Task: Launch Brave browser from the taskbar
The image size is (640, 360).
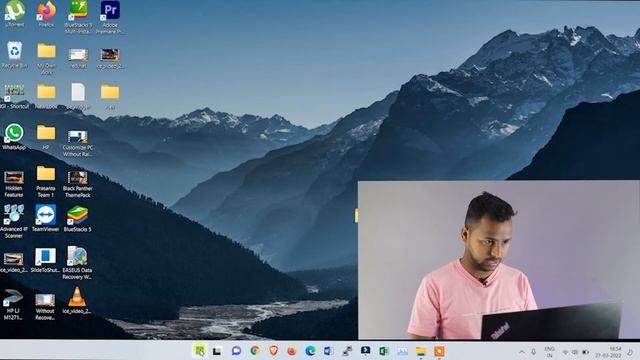Action: (273, 351)
